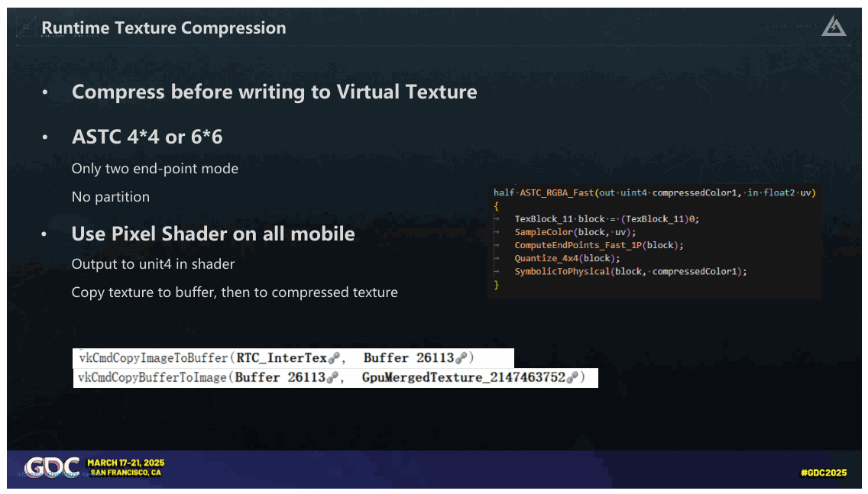Click the bullet Compress before writing to Virtual Texture

(274, 92)
